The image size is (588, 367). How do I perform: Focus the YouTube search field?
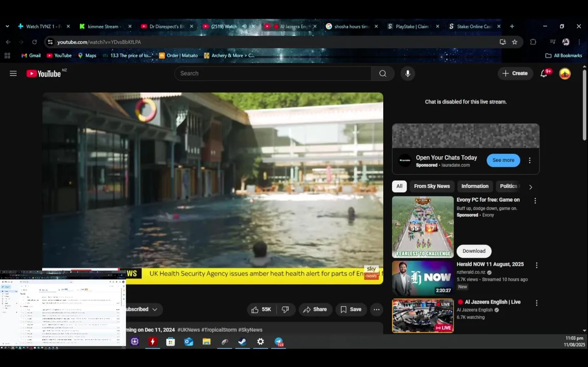[273, 73]
